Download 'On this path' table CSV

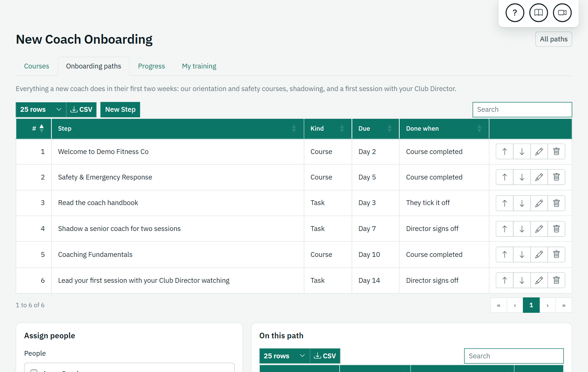point(325,356)
